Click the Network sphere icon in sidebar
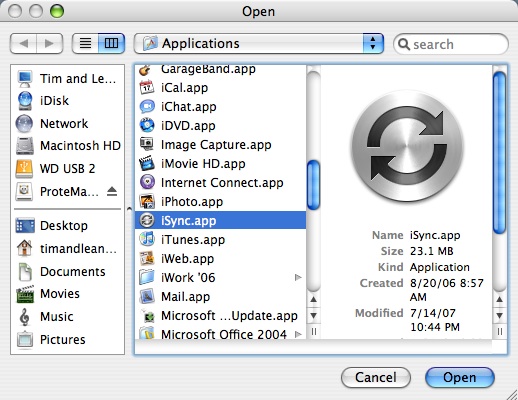518x400 pixels. [x=24, y=123]
